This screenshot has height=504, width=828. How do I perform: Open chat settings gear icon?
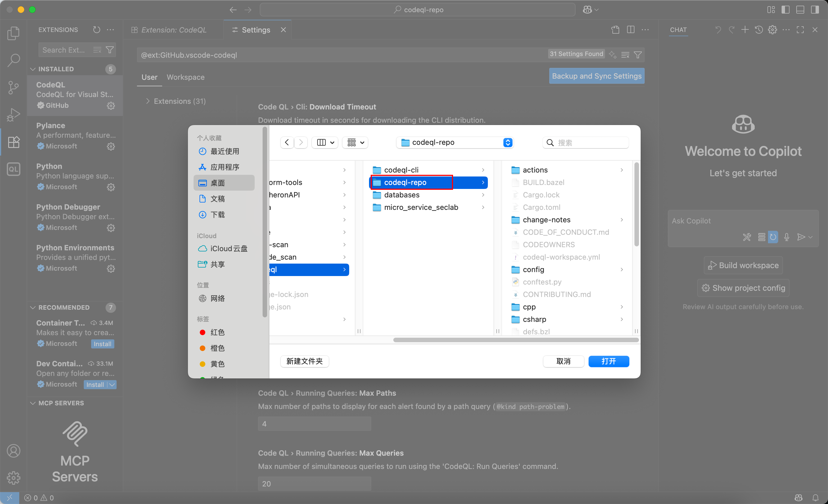point(772,29)
